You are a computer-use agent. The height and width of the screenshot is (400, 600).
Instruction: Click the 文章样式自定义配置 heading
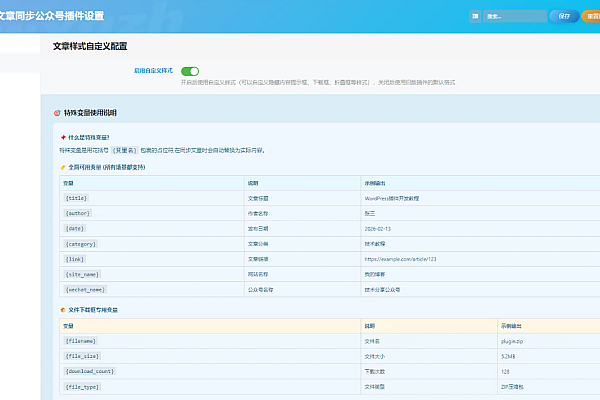[90, 46]
